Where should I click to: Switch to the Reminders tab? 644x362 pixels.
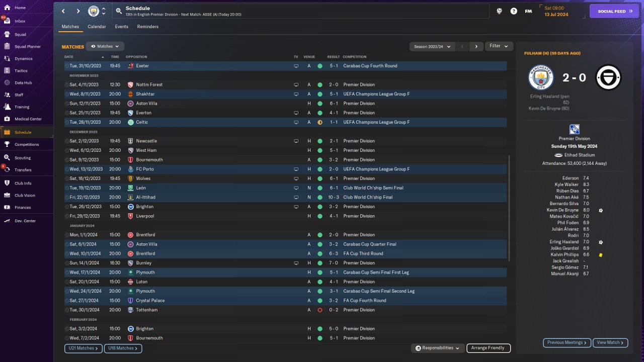point(147,27)
